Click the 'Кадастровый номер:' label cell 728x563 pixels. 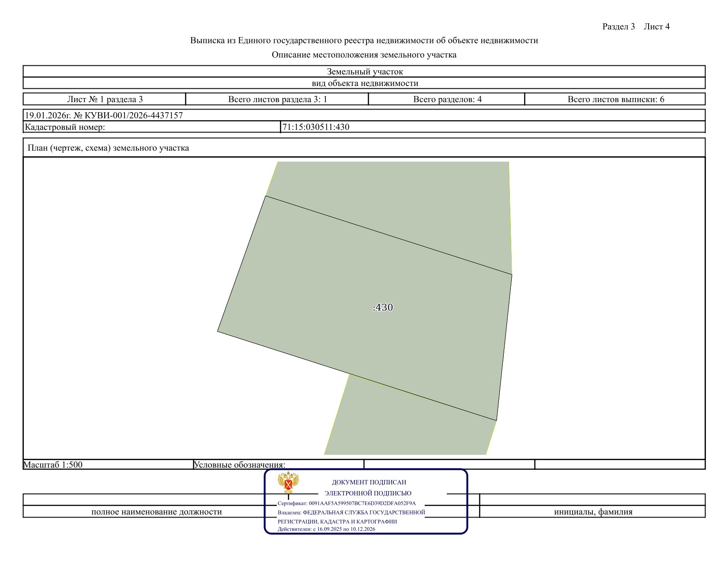click(152, 127)
